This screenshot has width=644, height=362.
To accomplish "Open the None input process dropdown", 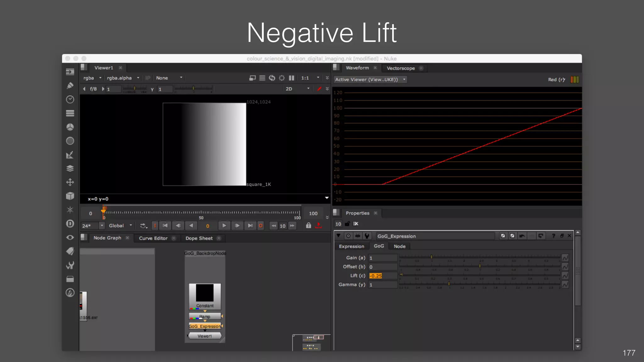I will pyautogui.click(x=169, y=78).
